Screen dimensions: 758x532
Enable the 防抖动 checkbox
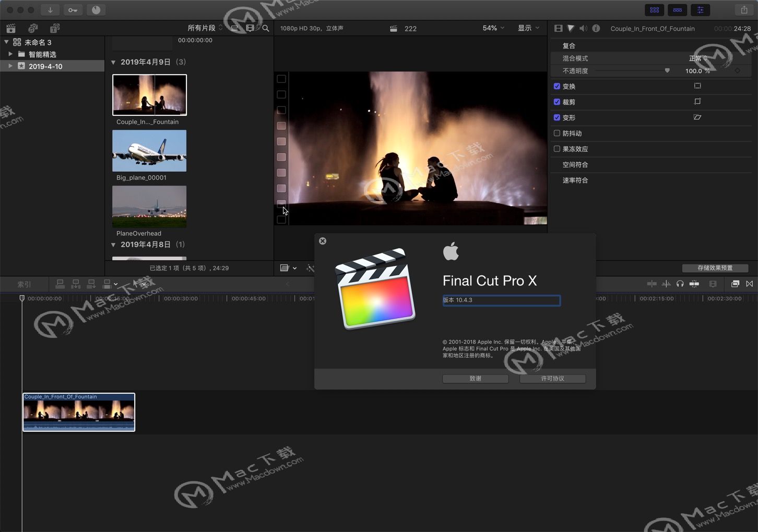tap(557, 133)
